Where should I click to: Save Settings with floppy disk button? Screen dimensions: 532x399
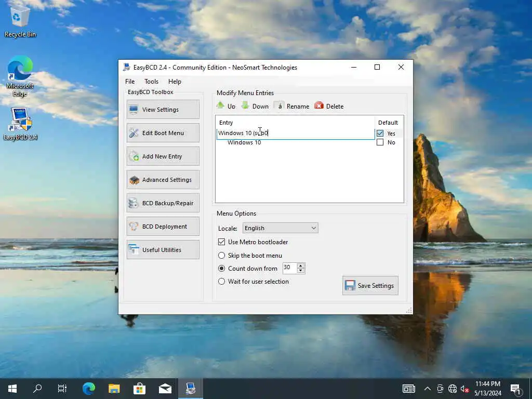[x=370, y=285]
